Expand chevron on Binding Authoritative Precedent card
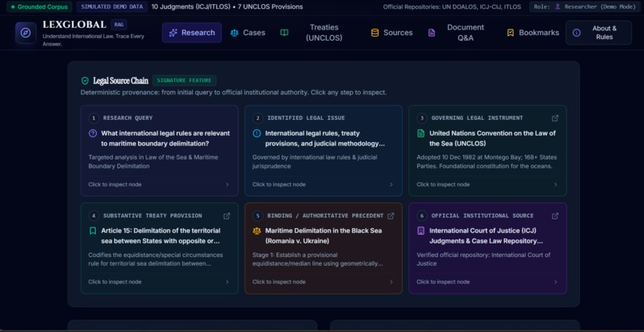Image resolution: width=644 pixels, height=332 pixels. [x=391, y=282]
